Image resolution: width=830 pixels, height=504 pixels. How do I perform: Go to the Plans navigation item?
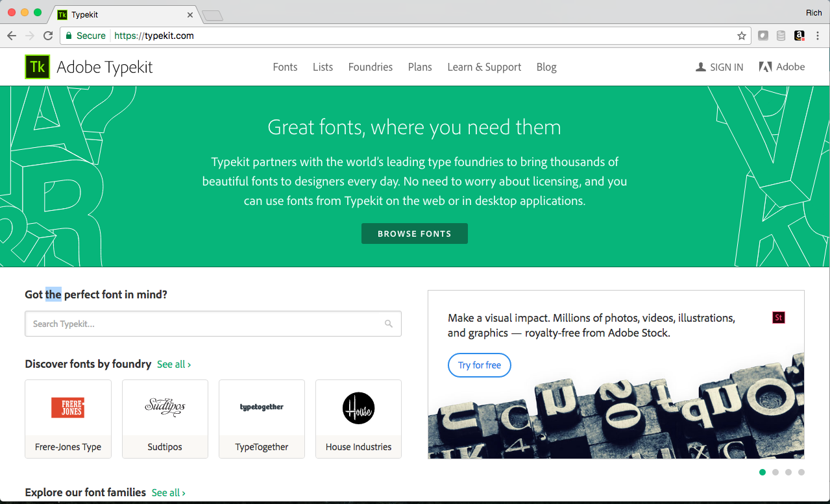click(420, 67)
